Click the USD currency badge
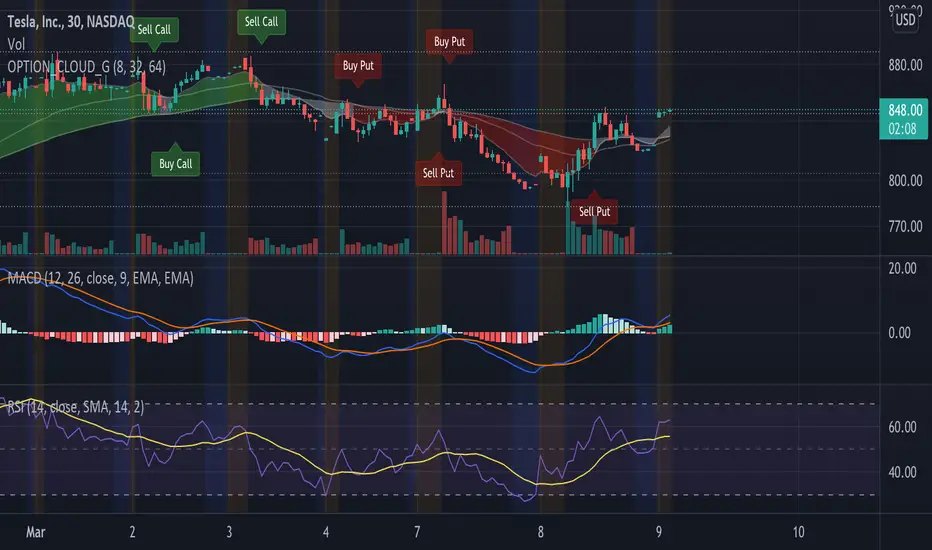The image size is (932, 550). click(x=905, y=20)
